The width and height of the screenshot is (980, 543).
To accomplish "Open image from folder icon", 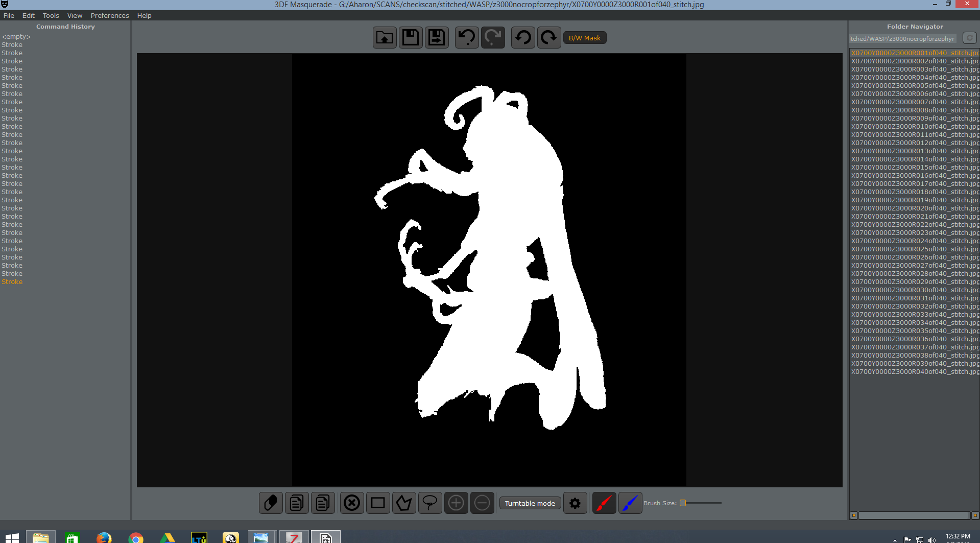I will [385, 38].
